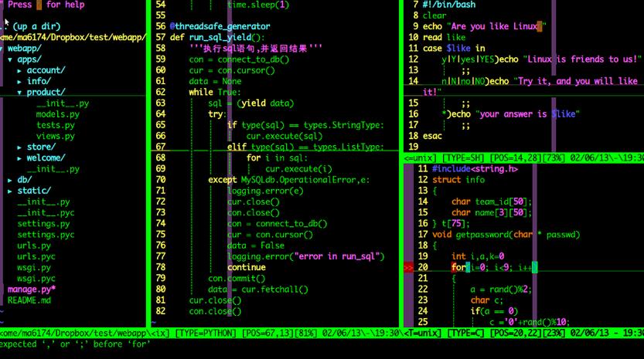Viewport: 644px width, 359px height.
Task: Collapse the webapp/ root folder arrow
Action: pos(3,48)
